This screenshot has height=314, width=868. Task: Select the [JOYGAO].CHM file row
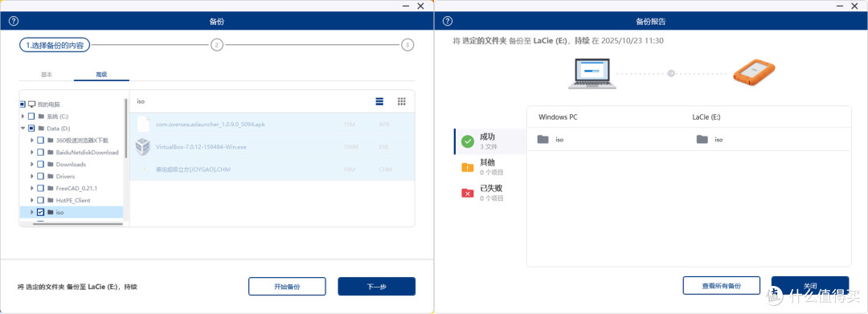272,169
